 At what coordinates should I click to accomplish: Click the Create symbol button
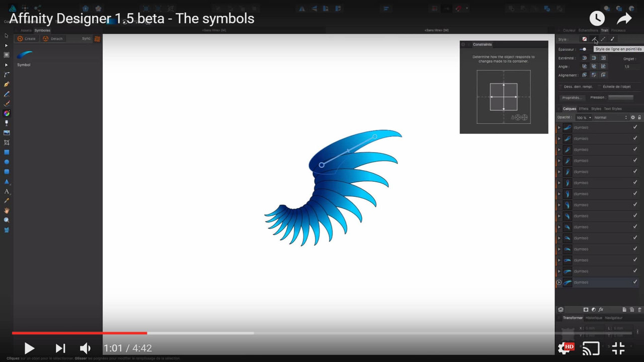(27, 39)
